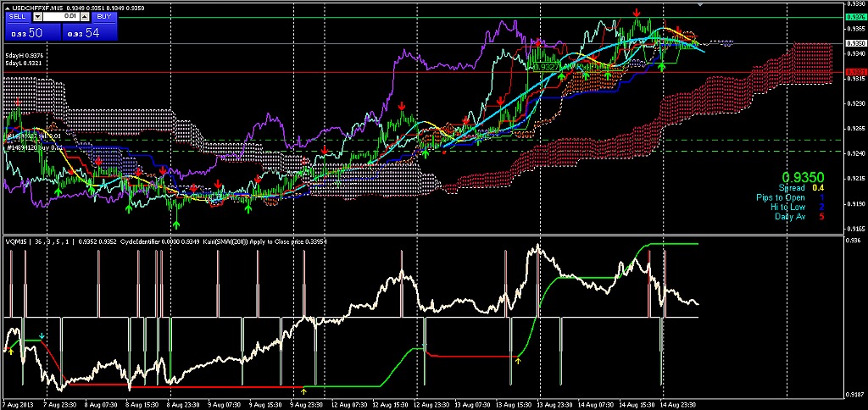Click the 5dayH 0.9376 label
This screenshot has width=868, height=410.
[23, 55]
